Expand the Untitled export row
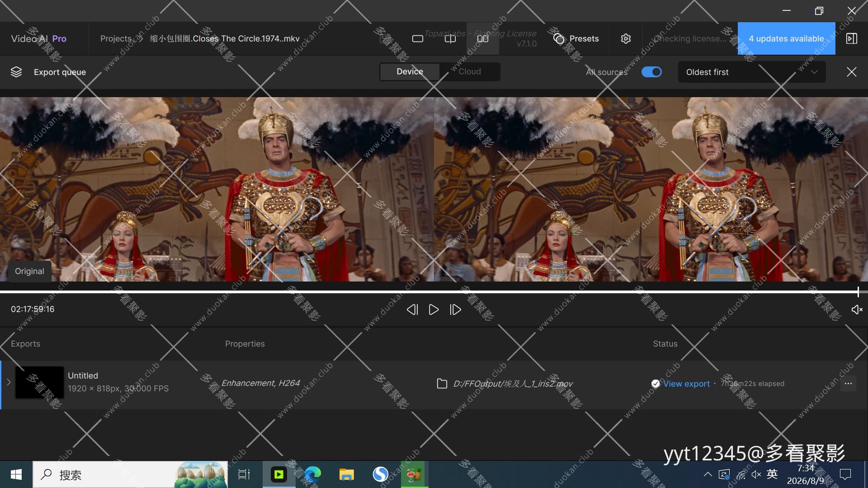Image resolution: width=868 pixels, height=488 pixels. tap(9, 382)
